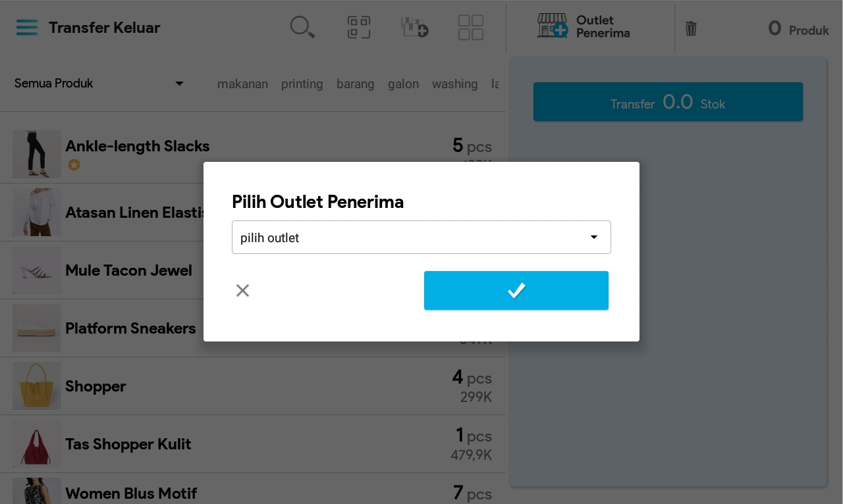The width and height of the screenshot is (843, 504).
Task: Switch to the barang category
Action: coord(355,84)
